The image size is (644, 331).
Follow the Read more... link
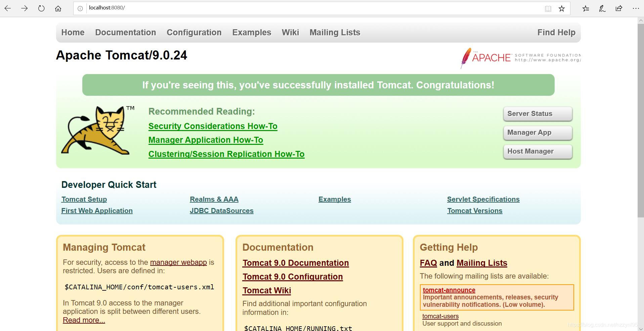(x=84, y=320)
